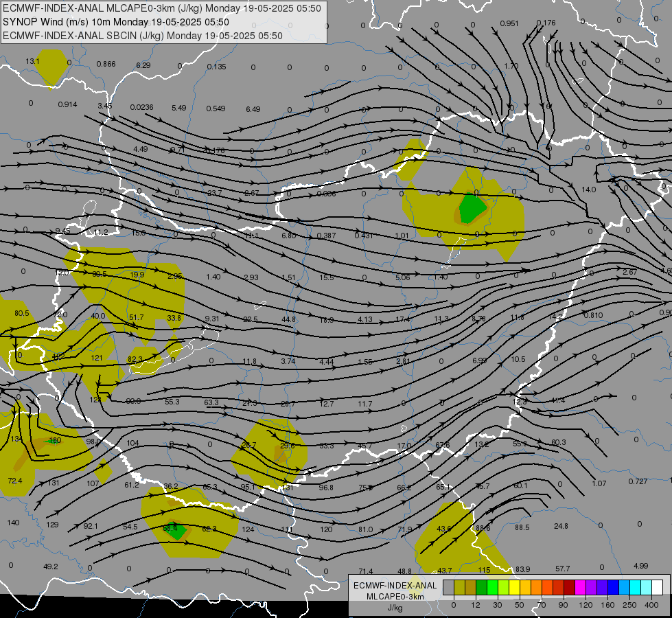Click map value 6.29
The image size is (672, 618).
(143, 65)
